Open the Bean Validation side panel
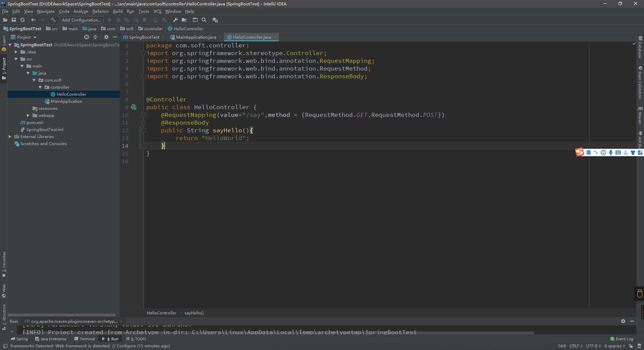 tap(640, 83)
